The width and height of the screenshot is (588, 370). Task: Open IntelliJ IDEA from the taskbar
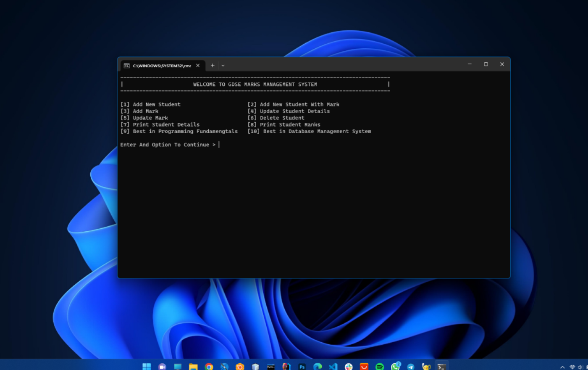point(286,367)
